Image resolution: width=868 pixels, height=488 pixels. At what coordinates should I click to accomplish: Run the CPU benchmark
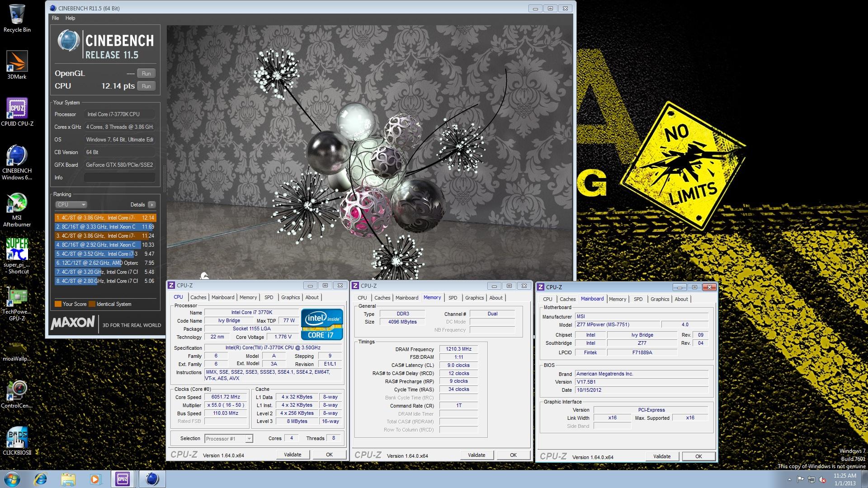(146, 86)
